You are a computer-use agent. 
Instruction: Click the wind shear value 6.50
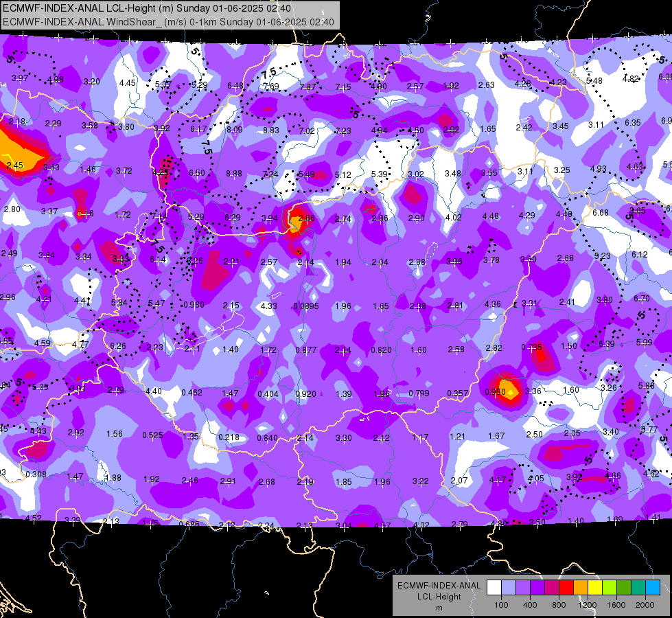pos(197,173)
